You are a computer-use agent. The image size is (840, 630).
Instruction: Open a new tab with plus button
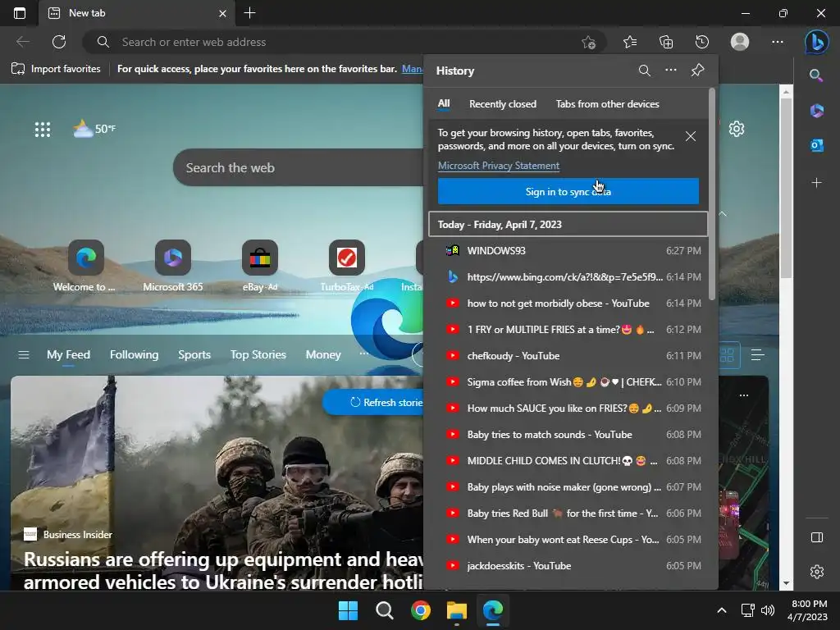(249, 13)
